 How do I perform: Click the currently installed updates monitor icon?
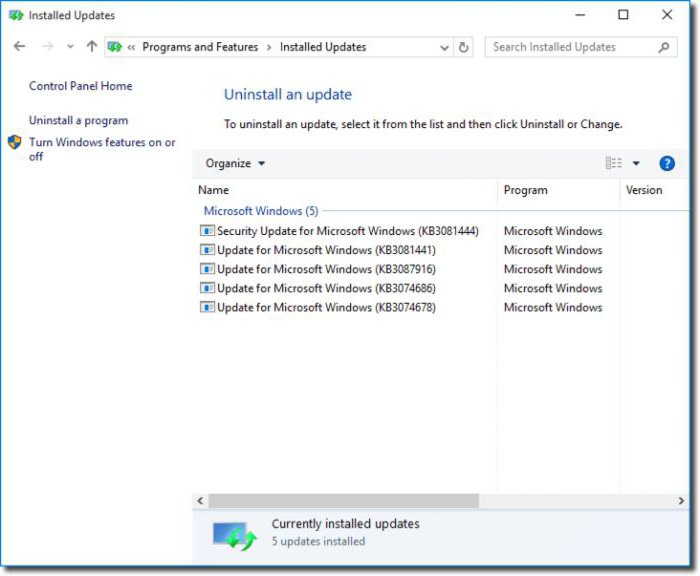coord(234,534)
